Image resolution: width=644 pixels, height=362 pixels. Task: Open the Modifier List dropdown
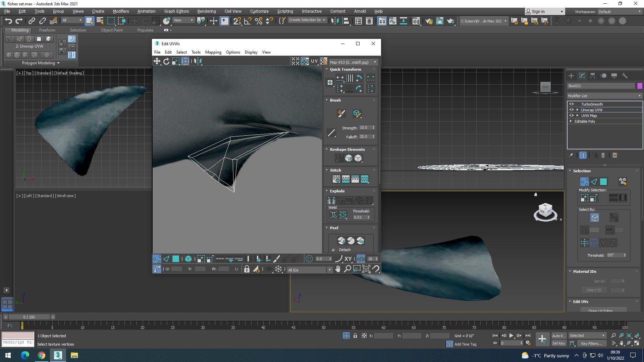pyautogui.click(x=604, y=96)
